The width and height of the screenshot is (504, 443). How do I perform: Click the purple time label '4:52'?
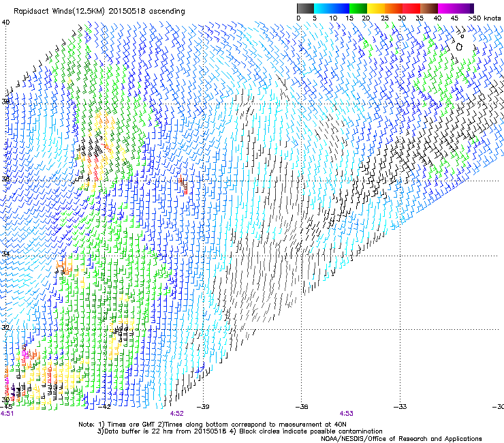click(177, 414)
